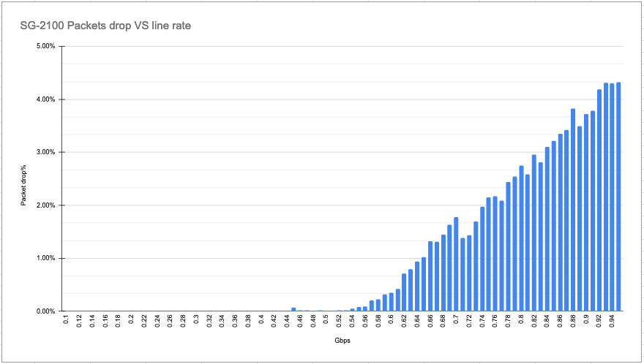644x364 pixels.
Task: Select the 3.00% y-axis label
Action: 45,152
